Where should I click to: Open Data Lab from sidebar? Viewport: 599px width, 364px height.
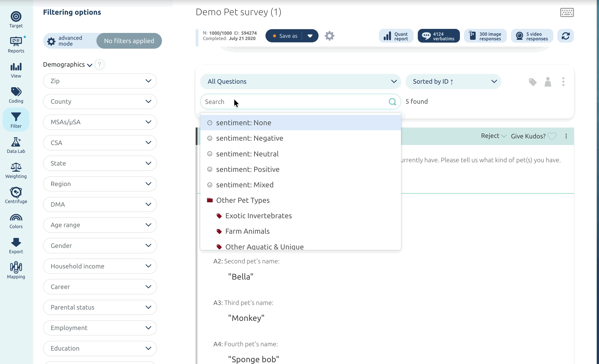click(x=16, y=145)
